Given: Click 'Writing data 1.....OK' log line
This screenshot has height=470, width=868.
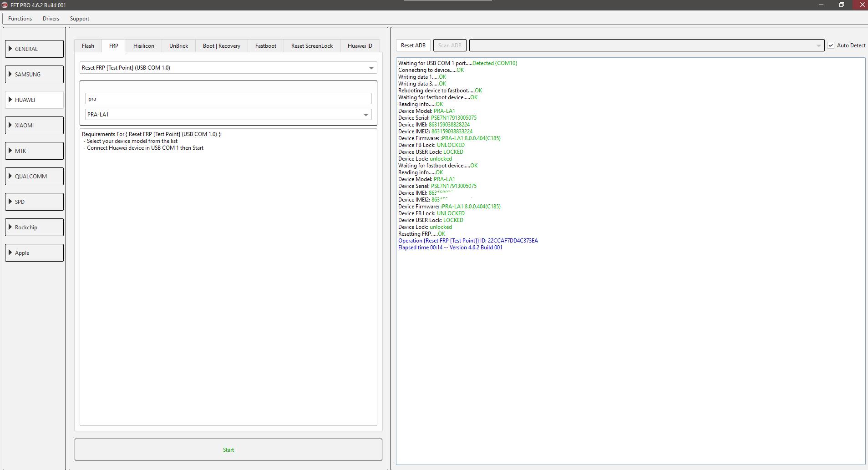Looking at the screenshot, I should [x=422, y=77].
